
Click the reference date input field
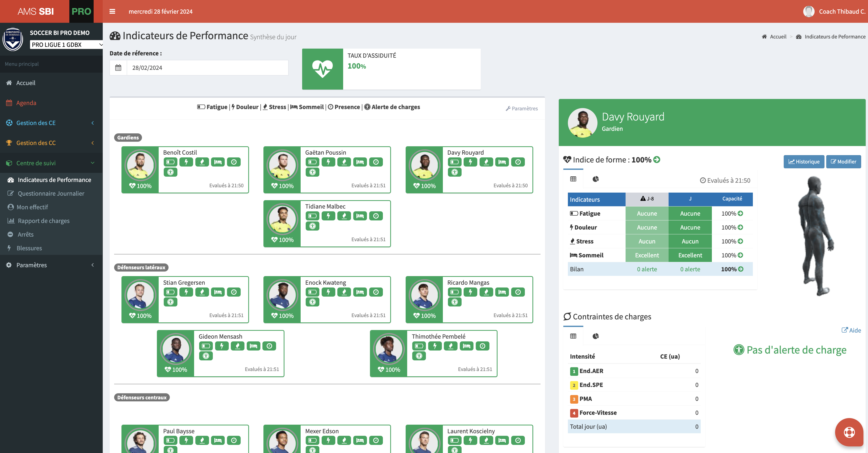pos(207,68)
